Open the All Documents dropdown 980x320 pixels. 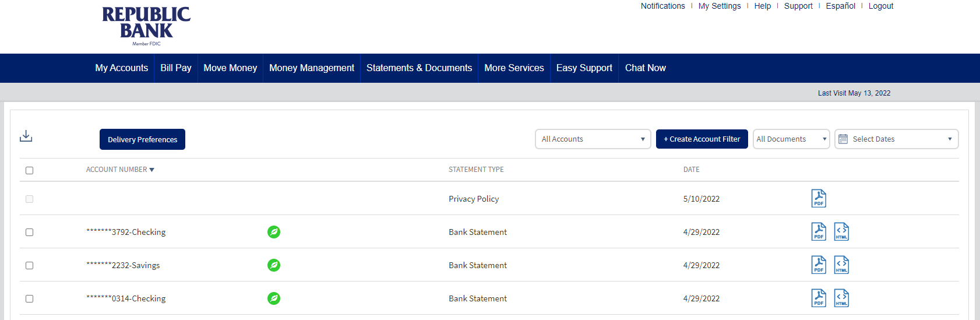point(791,139)
